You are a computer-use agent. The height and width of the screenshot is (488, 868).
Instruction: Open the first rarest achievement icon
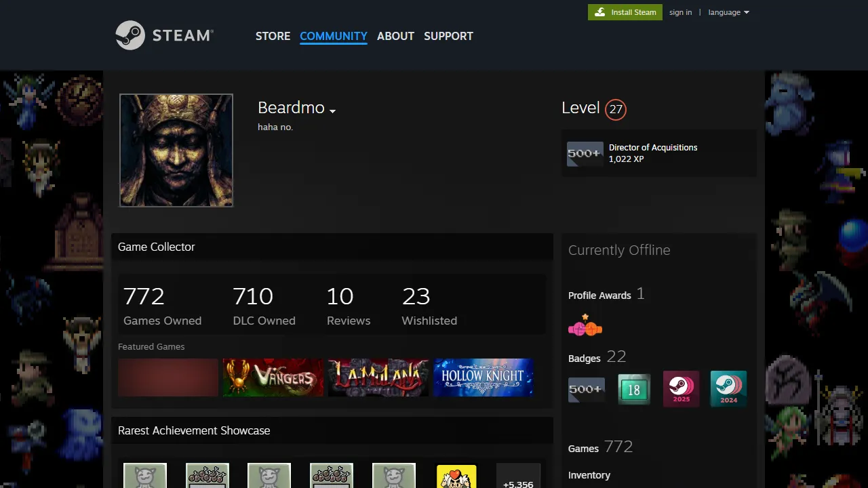tap(144, 475)
